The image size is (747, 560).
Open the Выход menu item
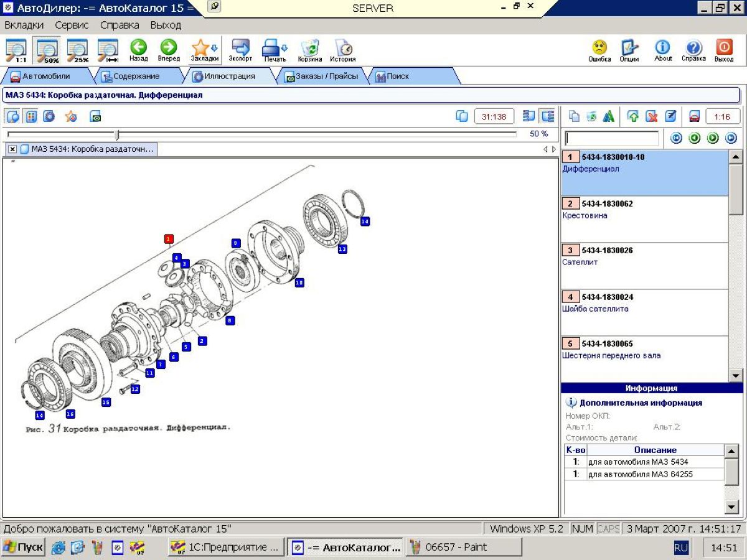(166, 25)
